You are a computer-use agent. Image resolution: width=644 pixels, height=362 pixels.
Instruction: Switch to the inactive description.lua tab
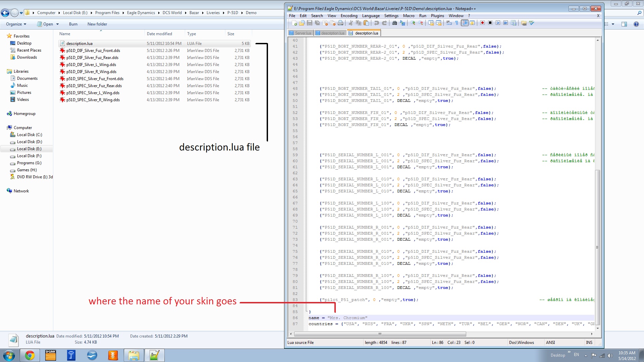click(330, 33)
